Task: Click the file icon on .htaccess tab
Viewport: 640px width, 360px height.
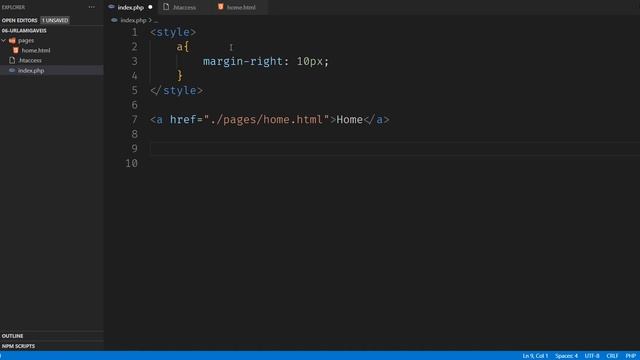Action: coord(166,7)
